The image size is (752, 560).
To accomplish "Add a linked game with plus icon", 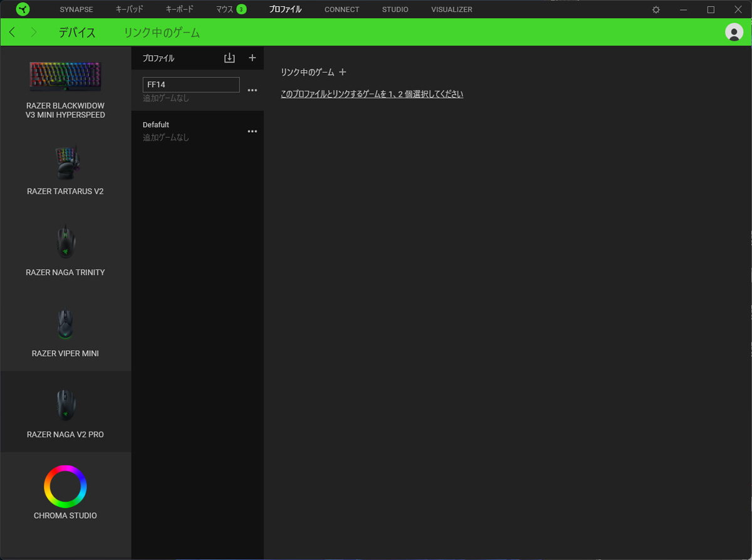I will point(342,72).
